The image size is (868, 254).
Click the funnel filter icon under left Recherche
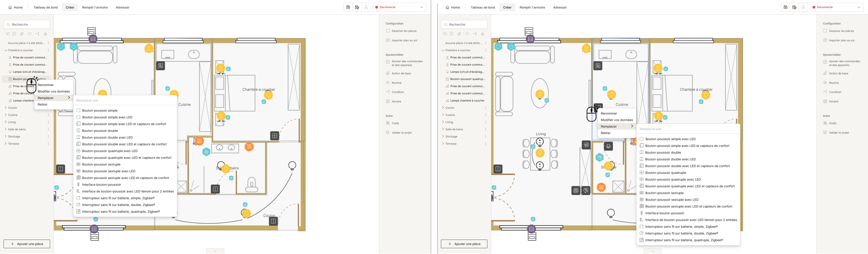point(7,34)
